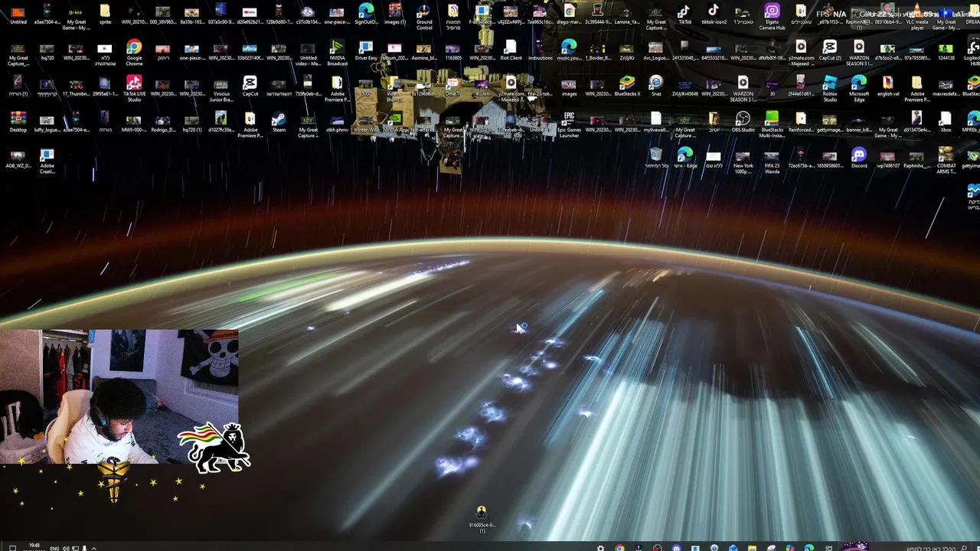
Task: Open Settings gear in the taskbar
Action: [600, 548]
